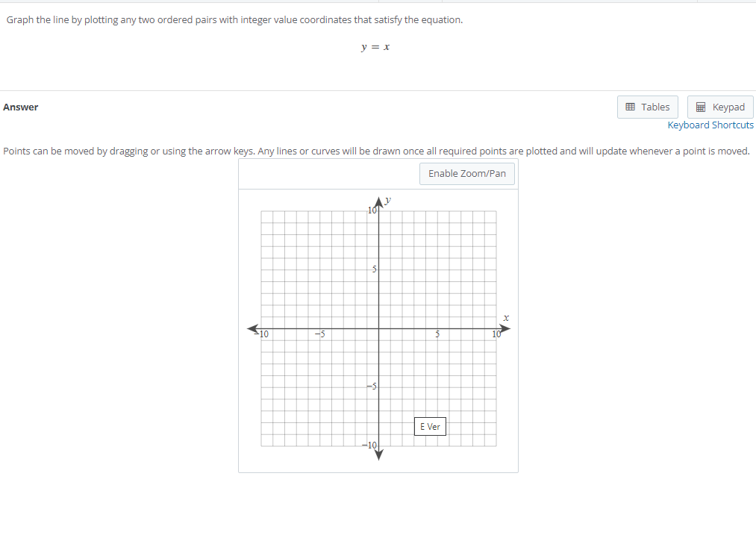Click the Tables grid icon
Screen dimensions: 756x535
pos(629,107)
